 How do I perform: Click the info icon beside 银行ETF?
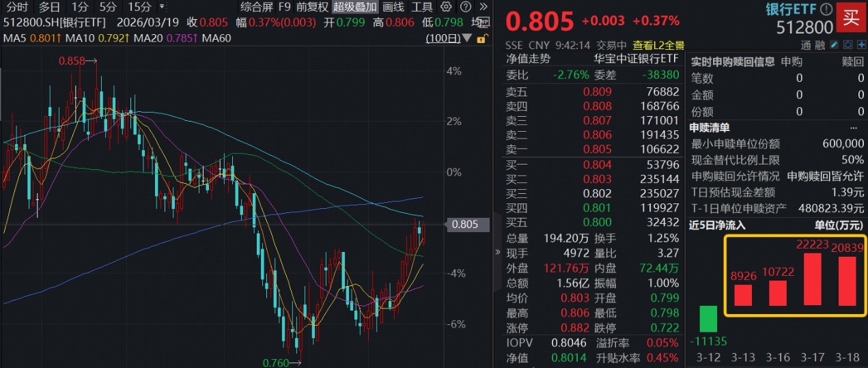tap(826, 10)
